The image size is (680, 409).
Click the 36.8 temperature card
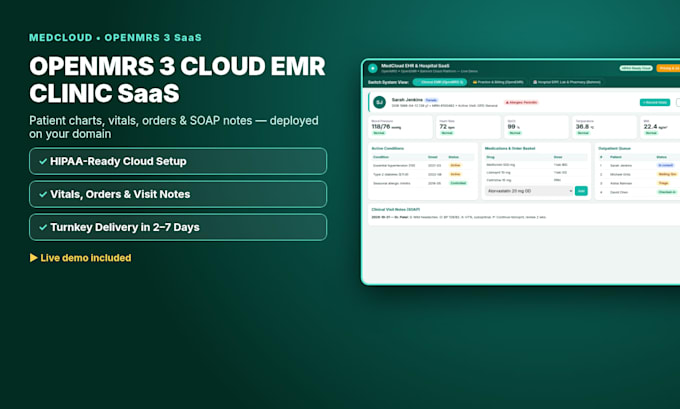[x=605, y=127]
